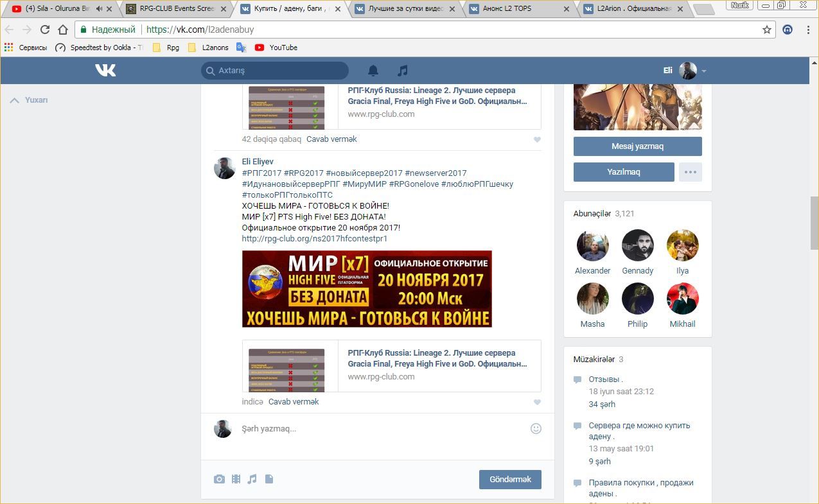Open the #newserver2017 hashtag

[x=436, y=173]
